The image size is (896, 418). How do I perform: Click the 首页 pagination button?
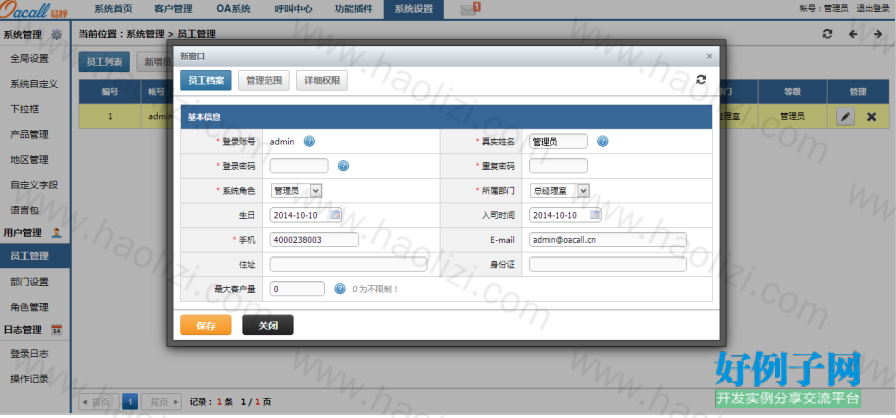click(99, 402)
